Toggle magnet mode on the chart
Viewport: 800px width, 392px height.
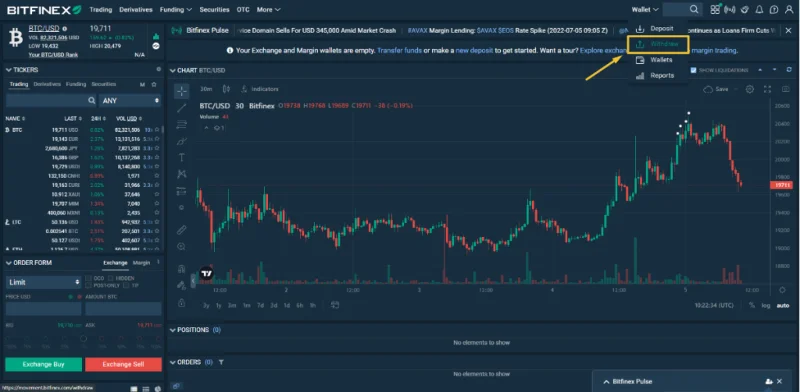[x=182, y=268]
